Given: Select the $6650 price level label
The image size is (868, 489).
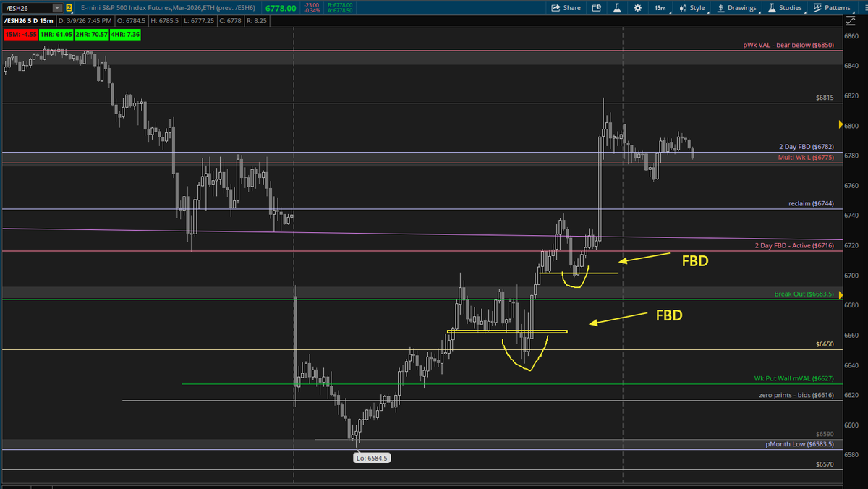Looking at the screenshot, I should pos(825,344).
